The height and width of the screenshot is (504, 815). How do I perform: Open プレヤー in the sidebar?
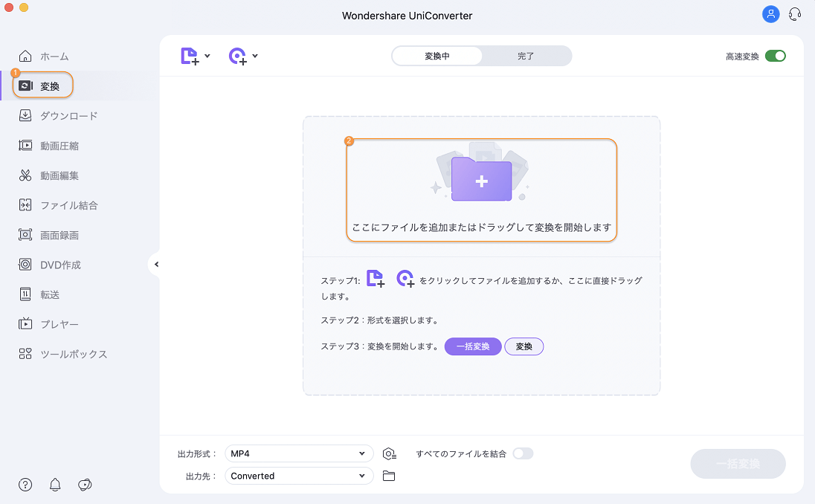(x=59, y=324)
